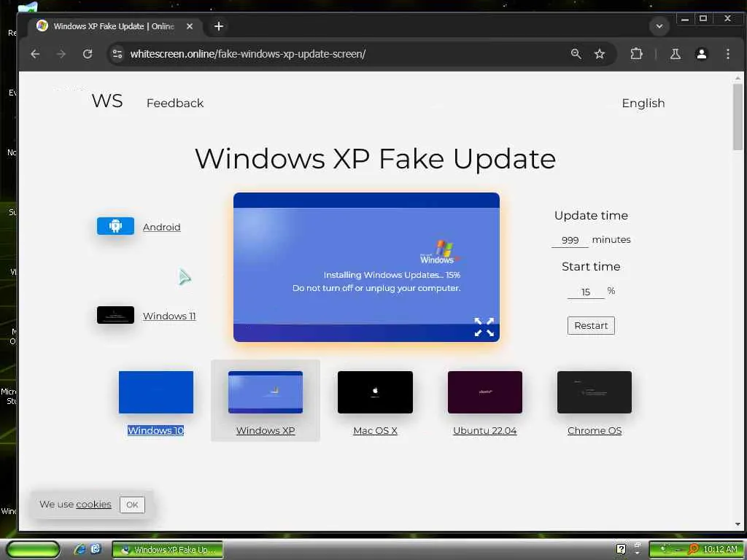Screen dimensions: 747x560
Task: Open the Windows 11 text link
Action: 169,316
